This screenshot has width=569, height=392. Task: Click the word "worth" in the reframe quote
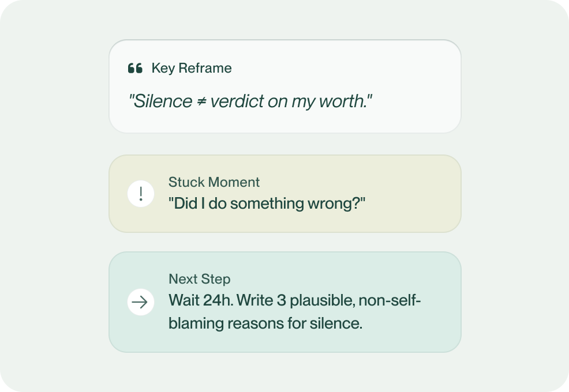(348, 102)
